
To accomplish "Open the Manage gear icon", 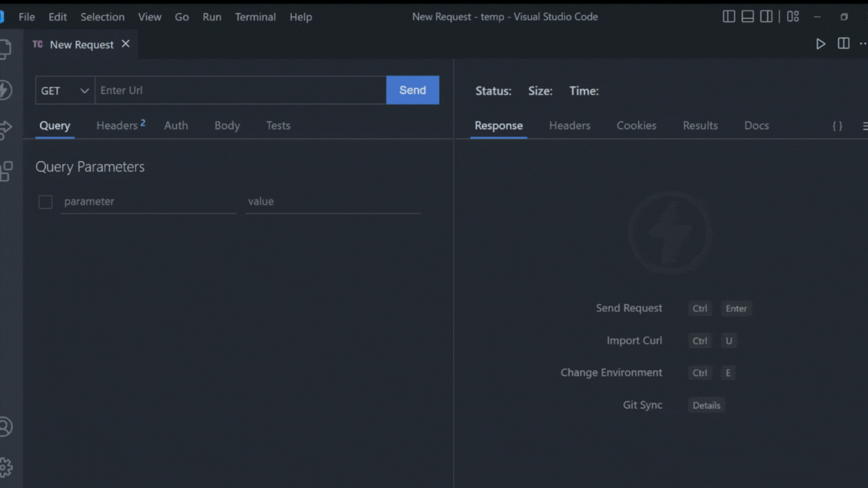I will 5,467.
